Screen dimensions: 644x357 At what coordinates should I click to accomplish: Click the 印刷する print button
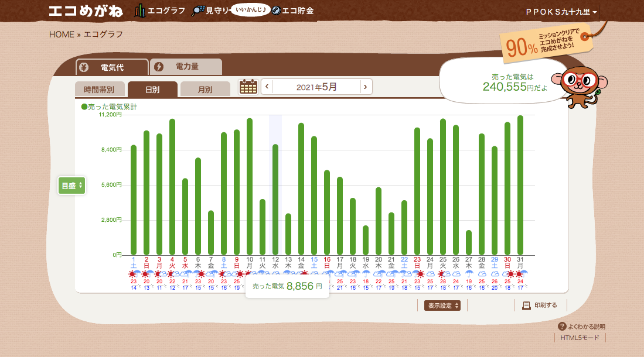coord(540,305)
